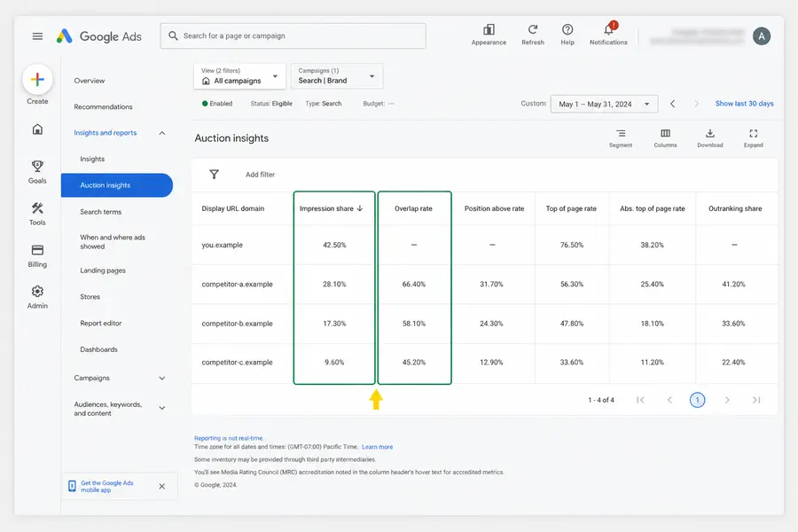This screenshot has width=798, height=532.
Task: Click Add filter
Action: click(x=260, y=175)
